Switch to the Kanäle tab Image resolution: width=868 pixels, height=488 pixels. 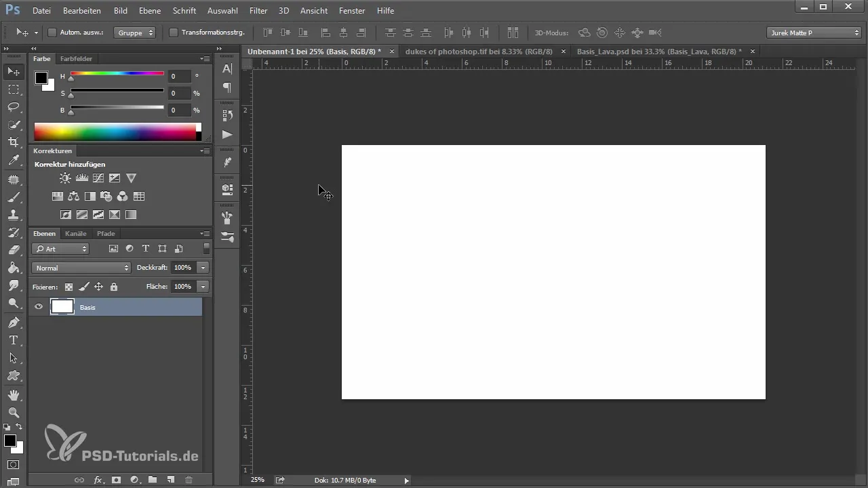point(76,234)
